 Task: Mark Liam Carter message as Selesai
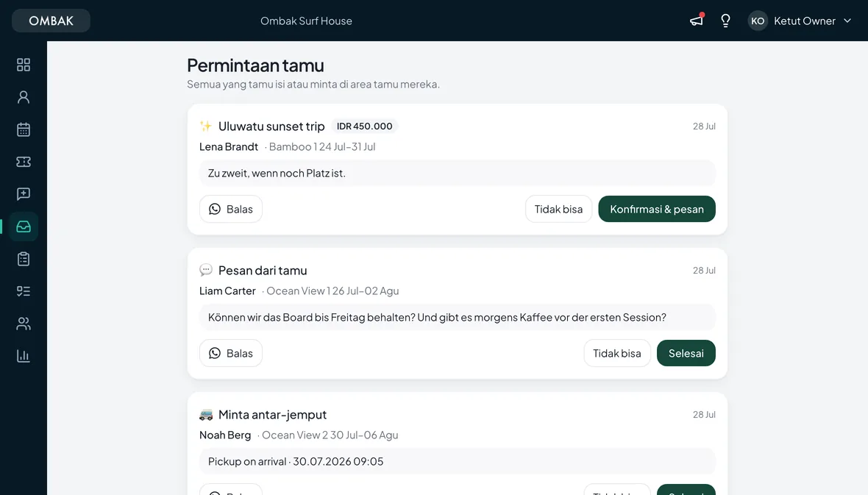686,353
